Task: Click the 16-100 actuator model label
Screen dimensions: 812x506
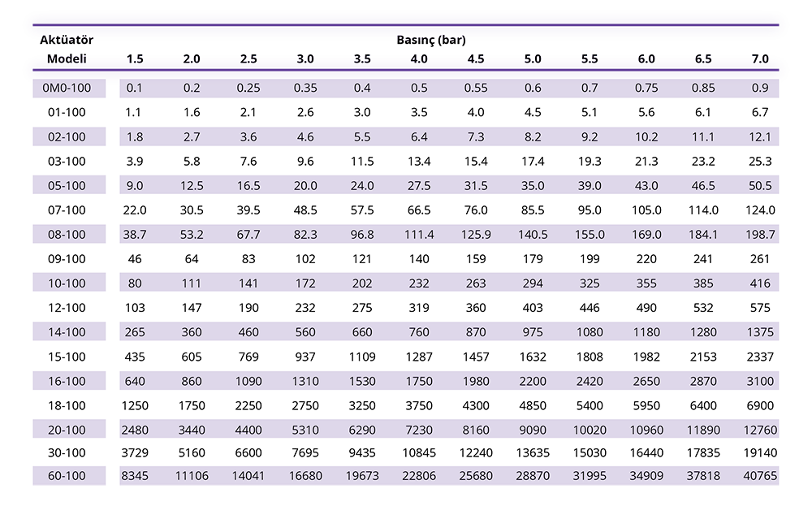Action: pos(67,381)
